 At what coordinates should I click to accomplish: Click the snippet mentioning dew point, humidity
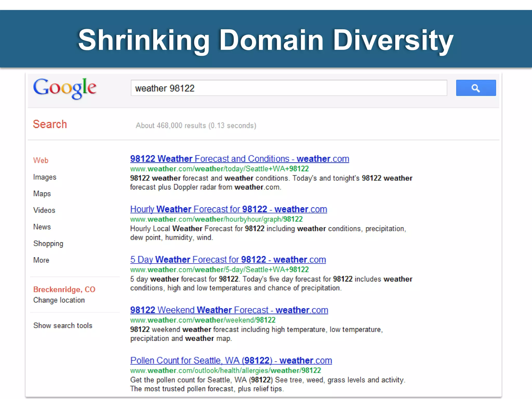(x=268, y=233)
